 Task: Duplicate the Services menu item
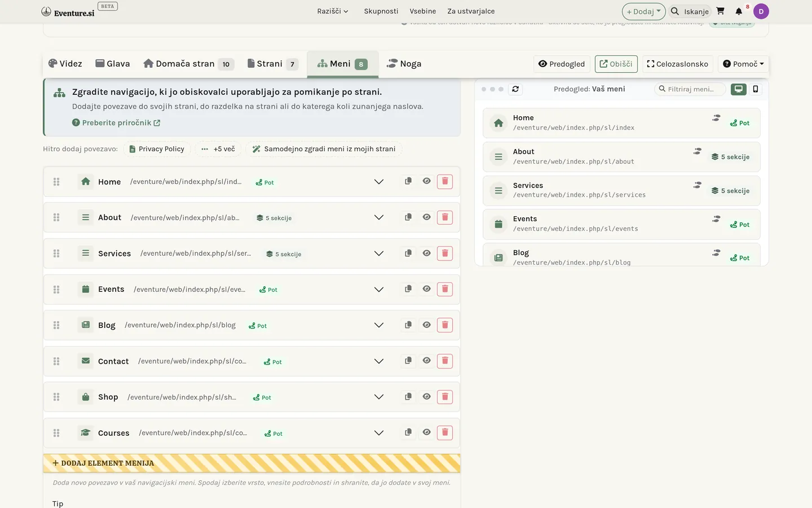(x=408, y=253)
